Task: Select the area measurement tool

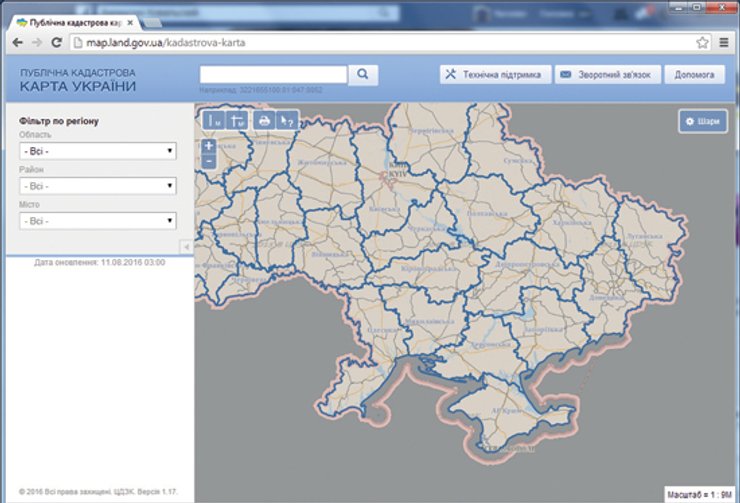Action: pyautogui.click(x=238, y=121)
